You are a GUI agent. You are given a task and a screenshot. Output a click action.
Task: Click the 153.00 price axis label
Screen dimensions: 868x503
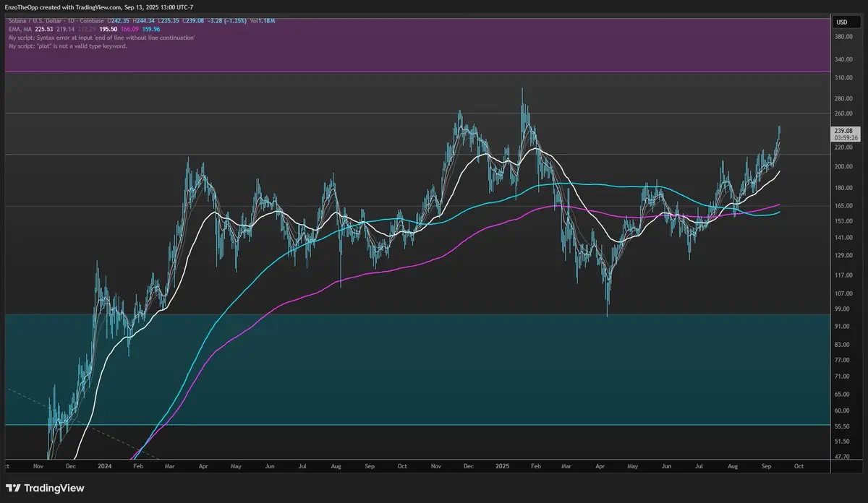843,221
